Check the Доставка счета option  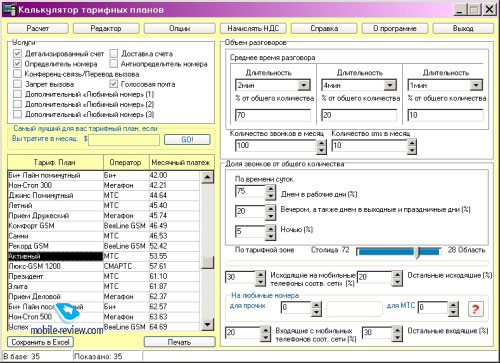114,53
